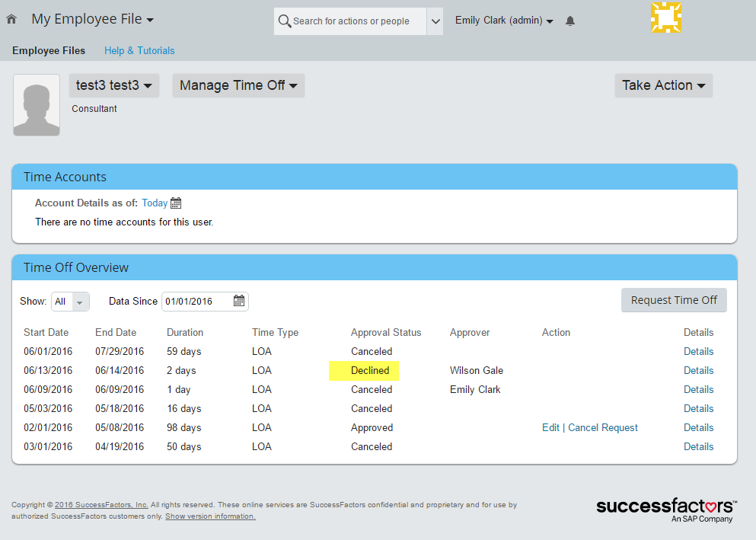Click the Start Date column header
Image resolution: width=756 pixels, height=540 pixels.
tap(46, 332)
